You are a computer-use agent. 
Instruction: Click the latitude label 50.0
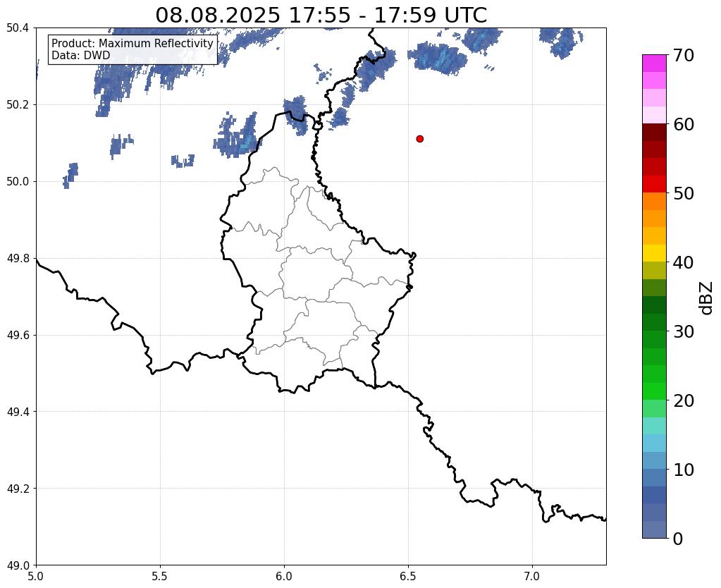(x=18, y=182)
